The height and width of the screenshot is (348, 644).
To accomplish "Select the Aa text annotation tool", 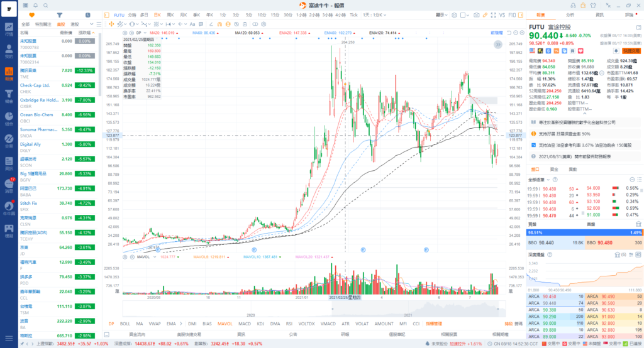I will pos(192,24).
